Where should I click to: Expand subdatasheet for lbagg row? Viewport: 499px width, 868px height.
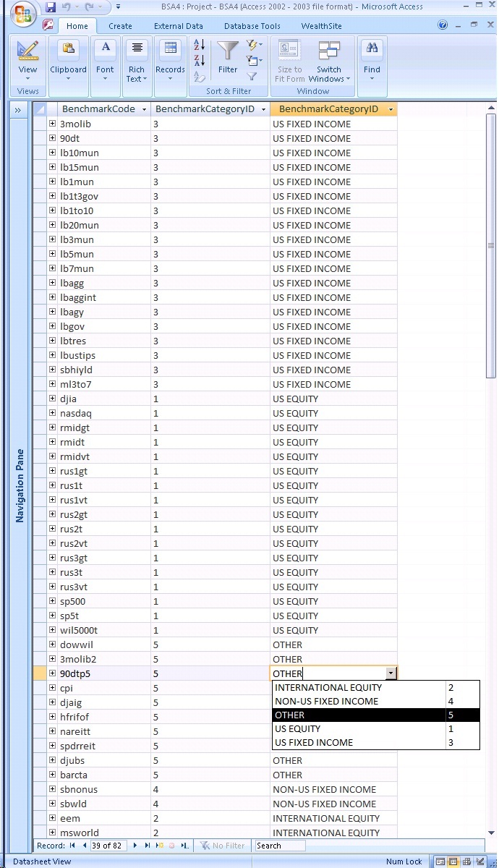[x=52, y=283]
